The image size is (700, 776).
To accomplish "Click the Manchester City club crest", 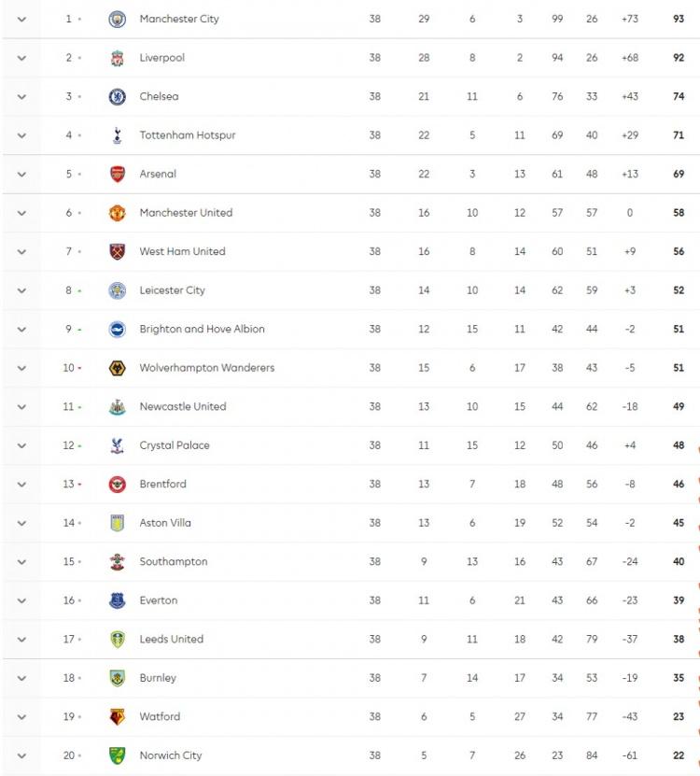I will (x=117, y=19).
